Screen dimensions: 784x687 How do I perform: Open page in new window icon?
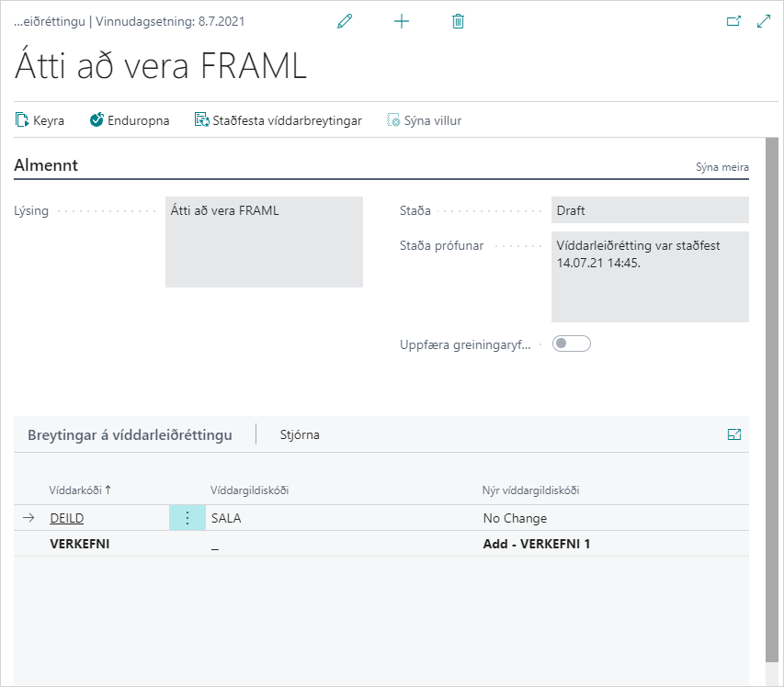[x=733, y=21]
